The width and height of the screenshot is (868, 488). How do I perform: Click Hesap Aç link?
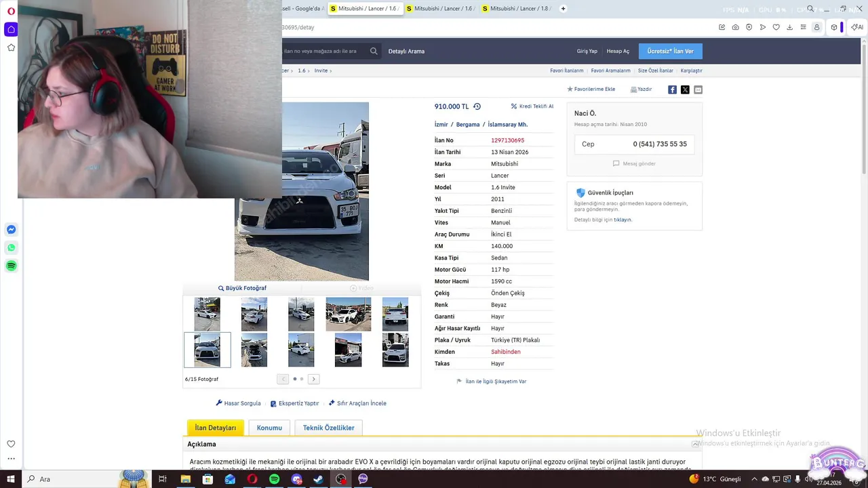coord(618,52)
